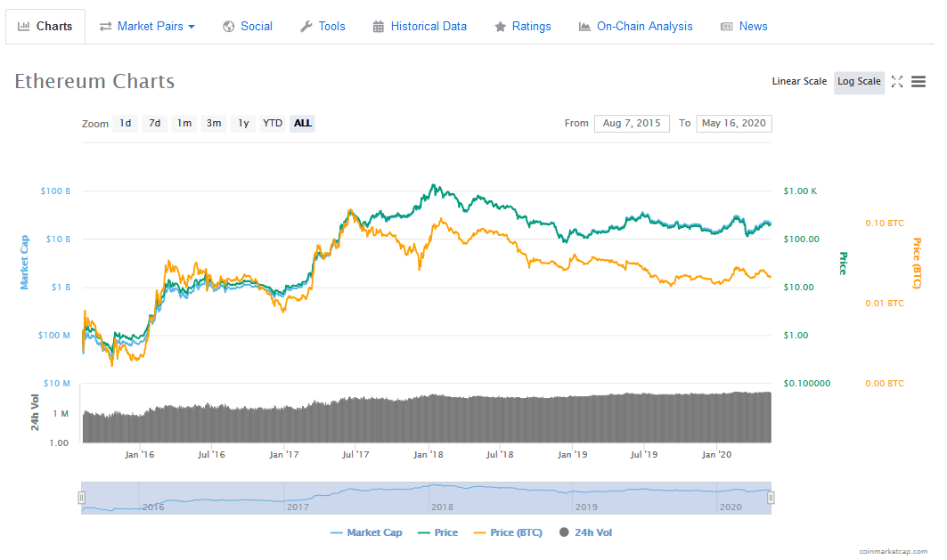Set zoom range to 1y
The width and height of the screenshot is (947, 560).
[241, 124]
